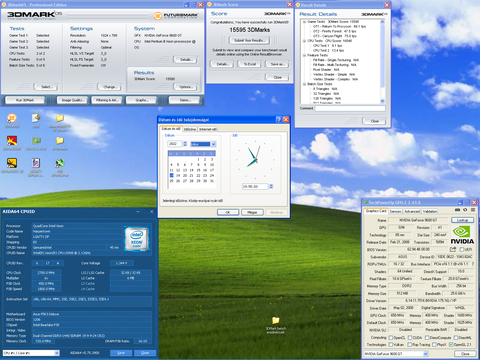Open the second folder in the desktop icon grid

(60, 141)
